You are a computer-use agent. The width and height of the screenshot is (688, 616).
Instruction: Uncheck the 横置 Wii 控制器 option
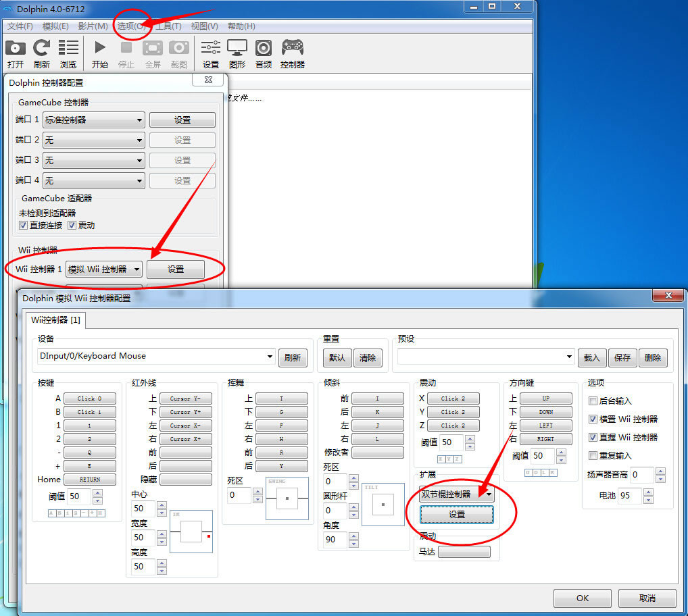pyautogui.click(x=593, y=419)
